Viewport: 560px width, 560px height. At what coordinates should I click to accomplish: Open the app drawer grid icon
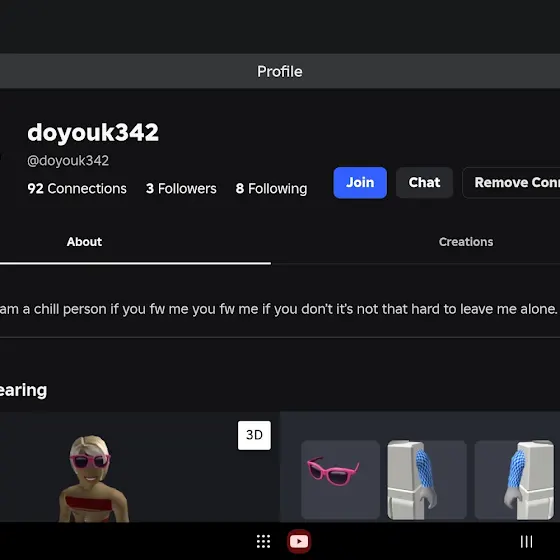pyautogui.click(x=263, y=541)
